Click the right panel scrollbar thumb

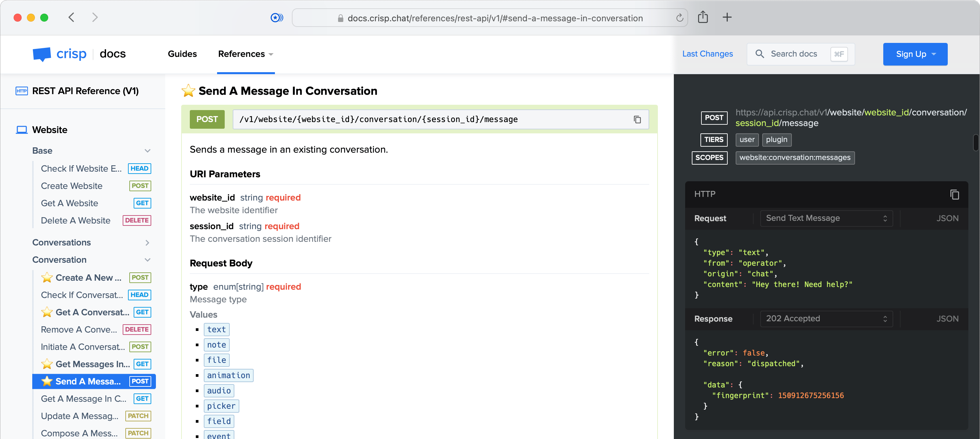[x=975, y=142]
